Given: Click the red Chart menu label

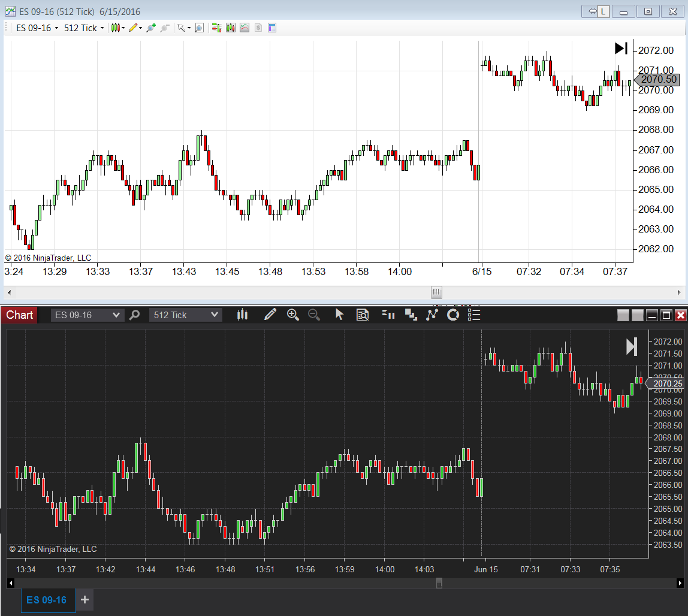Looking at the screenshot, I should (19, 315).
